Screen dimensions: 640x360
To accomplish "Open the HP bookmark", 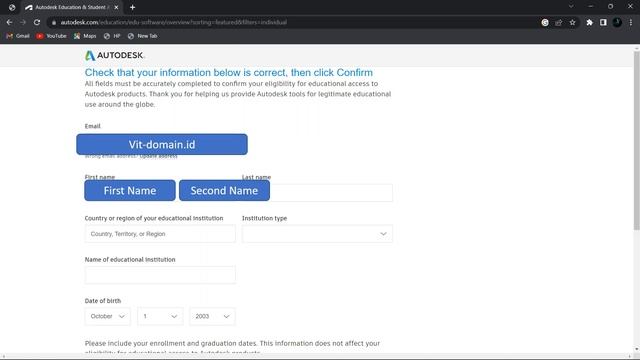I will point(112,36).
